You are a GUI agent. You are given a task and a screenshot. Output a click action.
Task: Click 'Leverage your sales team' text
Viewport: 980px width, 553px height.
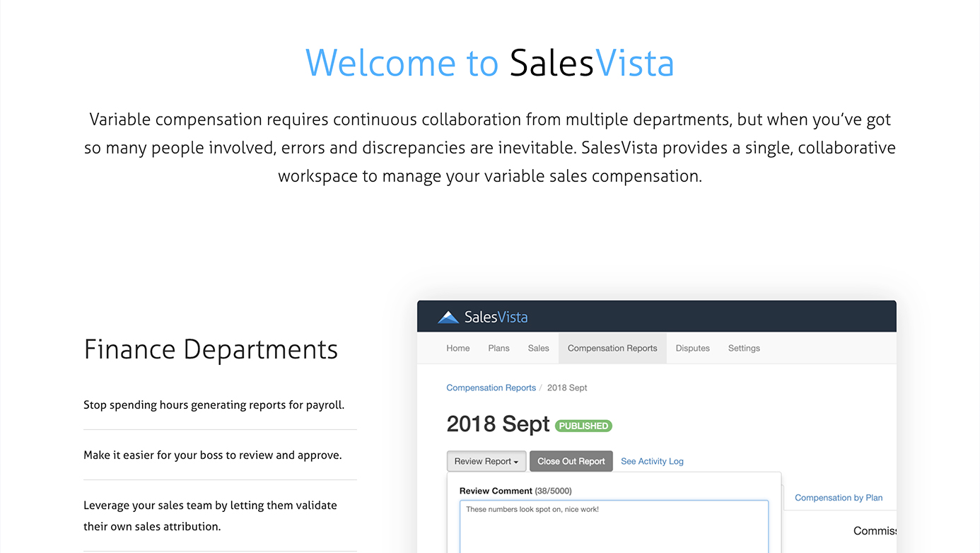point(210,516)
